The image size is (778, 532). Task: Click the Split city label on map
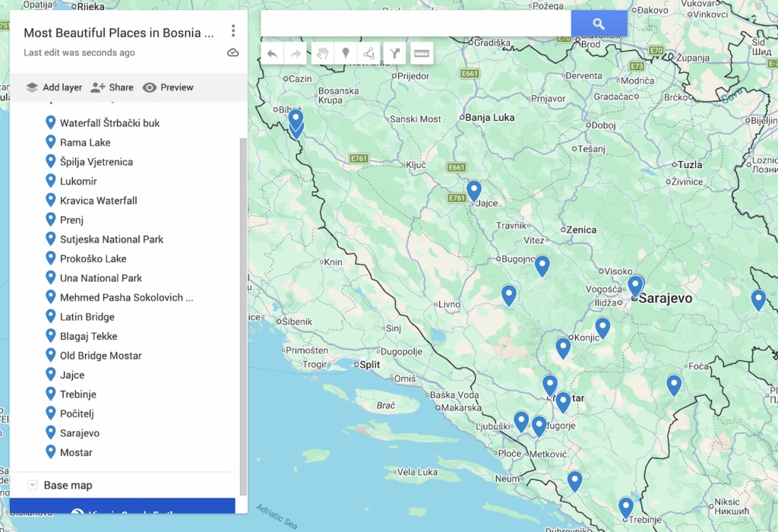point(370,364)
